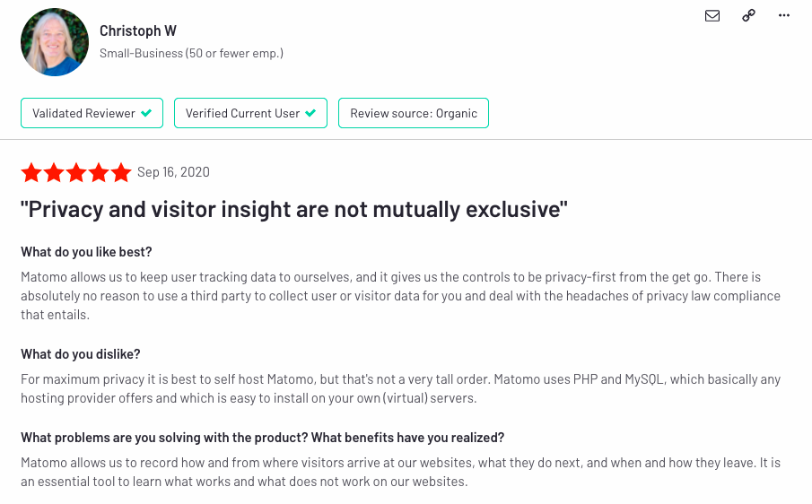
Task: Click the problems and benefits question heading
Action: pos(263,438)
